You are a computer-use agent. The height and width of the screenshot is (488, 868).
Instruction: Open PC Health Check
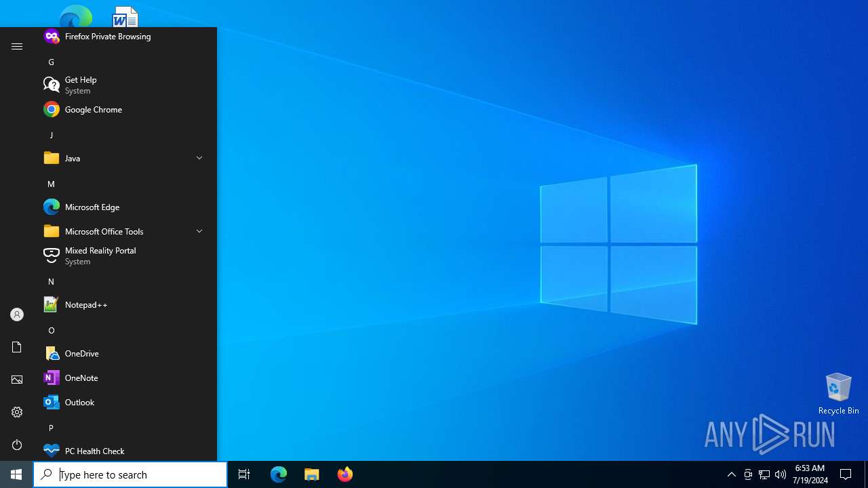[x=125, y=451]
